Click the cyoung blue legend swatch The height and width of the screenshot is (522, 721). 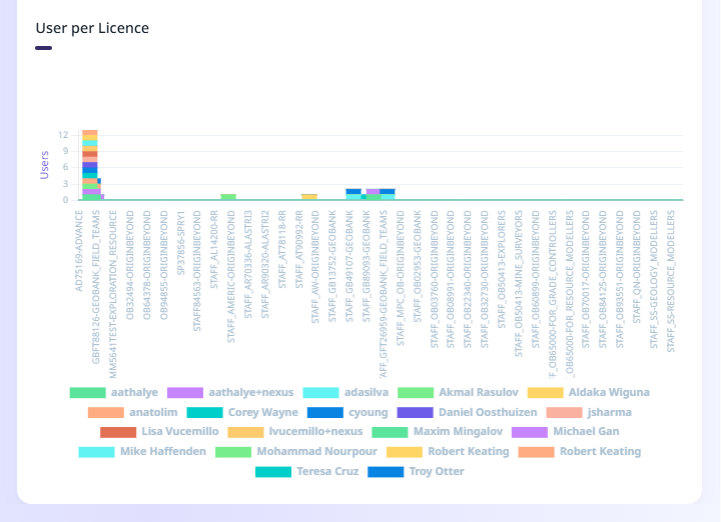(325, 412)
